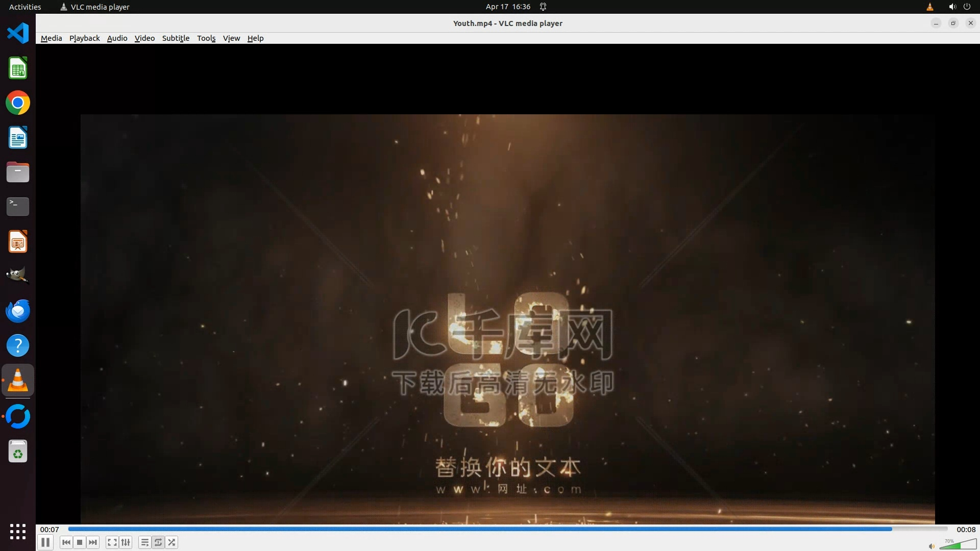Skip to next media track
Viewport: 980px width, 551px height.
click(x=93, y=542)
